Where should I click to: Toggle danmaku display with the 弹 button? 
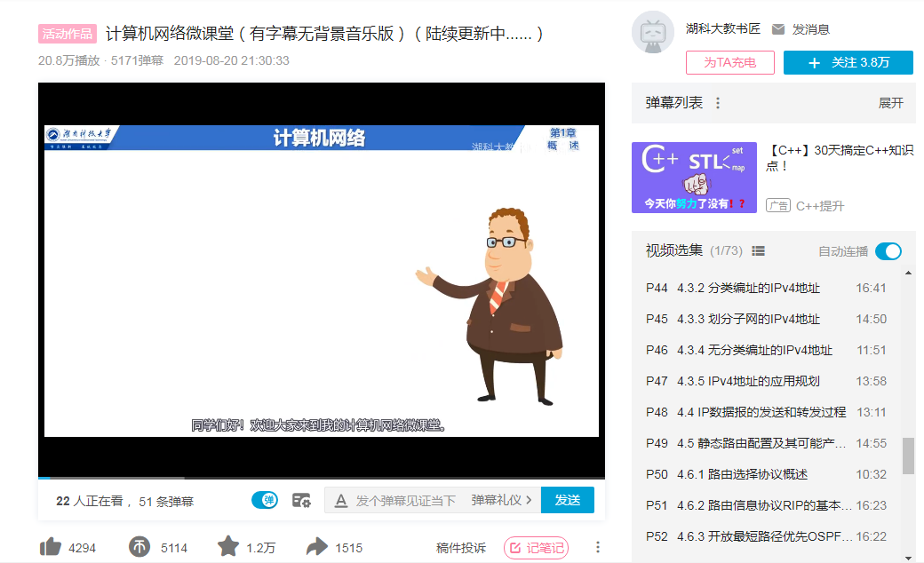coord(264,500)
